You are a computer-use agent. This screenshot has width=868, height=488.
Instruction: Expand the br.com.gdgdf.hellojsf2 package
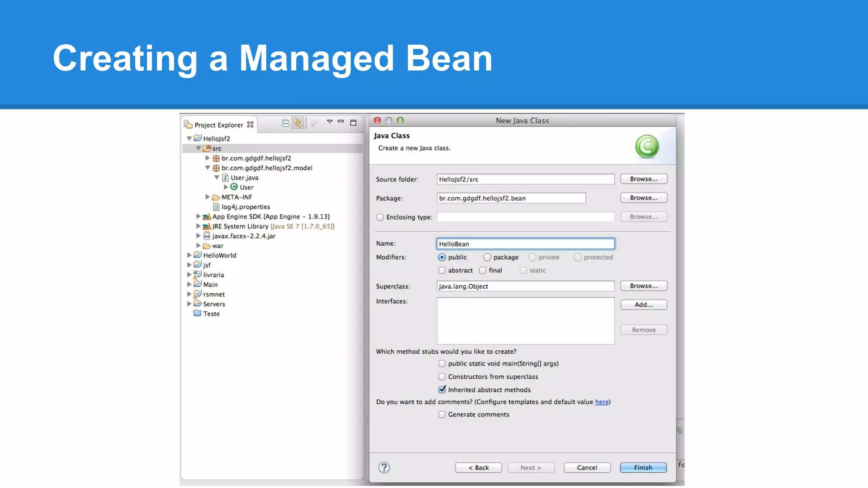click(x=208, y=158)
